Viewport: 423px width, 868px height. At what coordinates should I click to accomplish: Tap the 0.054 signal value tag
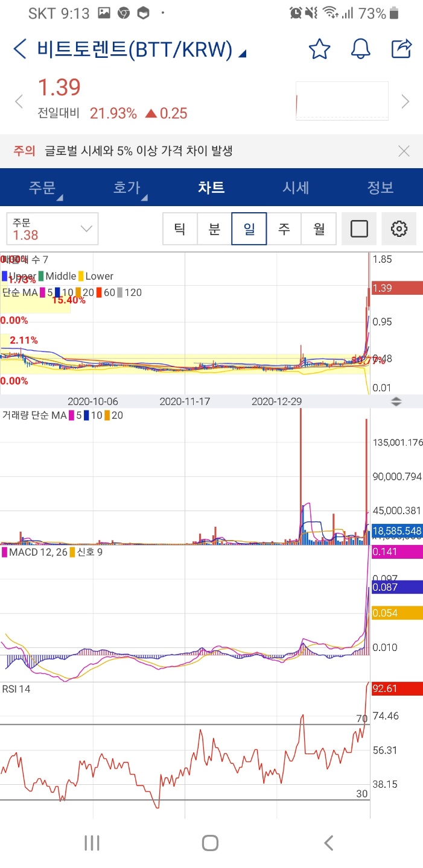[398, 612]
